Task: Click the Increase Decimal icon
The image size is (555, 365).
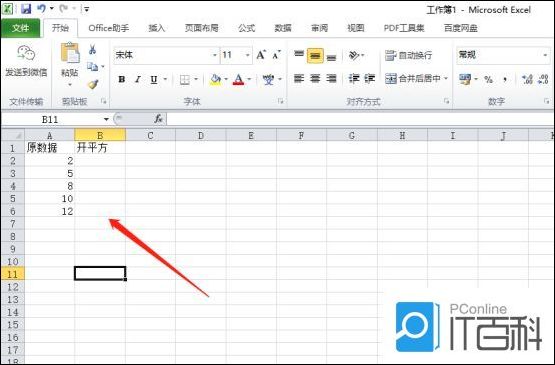Action: click(x=527, y=79)
